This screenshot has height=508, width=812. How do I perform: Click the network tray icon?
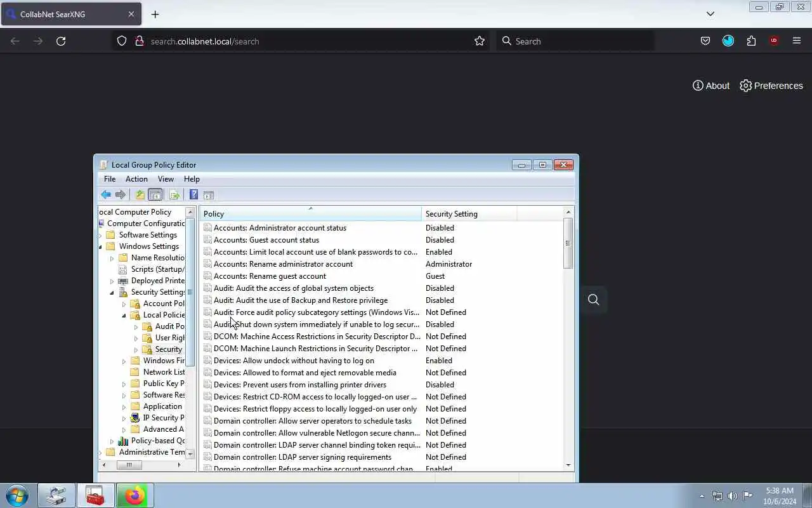pyautogui.click(x=717, y=496)
